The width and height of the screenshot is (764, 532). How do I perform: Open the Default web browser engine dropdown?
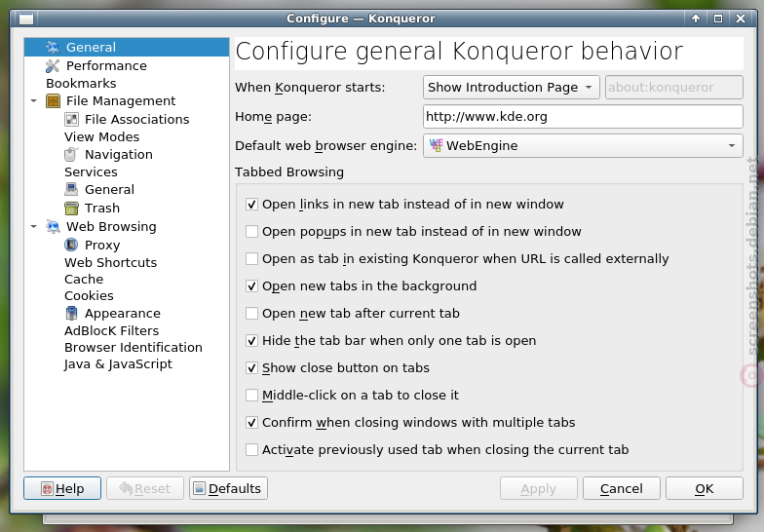583,146
